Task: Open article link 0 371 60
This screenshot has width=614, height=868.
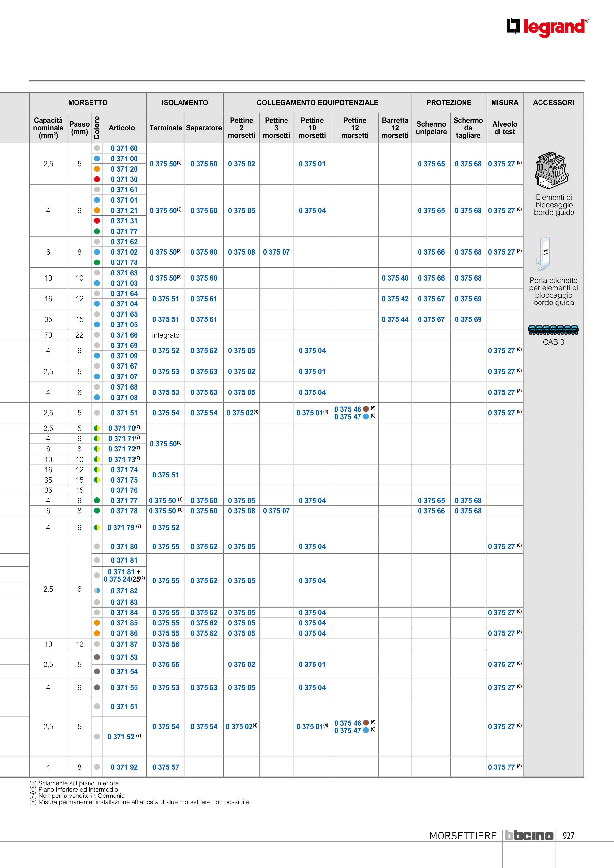Action: [124, 148]
